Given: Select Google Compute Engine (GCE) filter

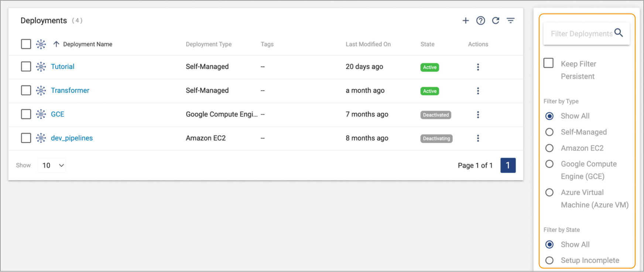Looking at the screenshot, I should click(549, 164).
